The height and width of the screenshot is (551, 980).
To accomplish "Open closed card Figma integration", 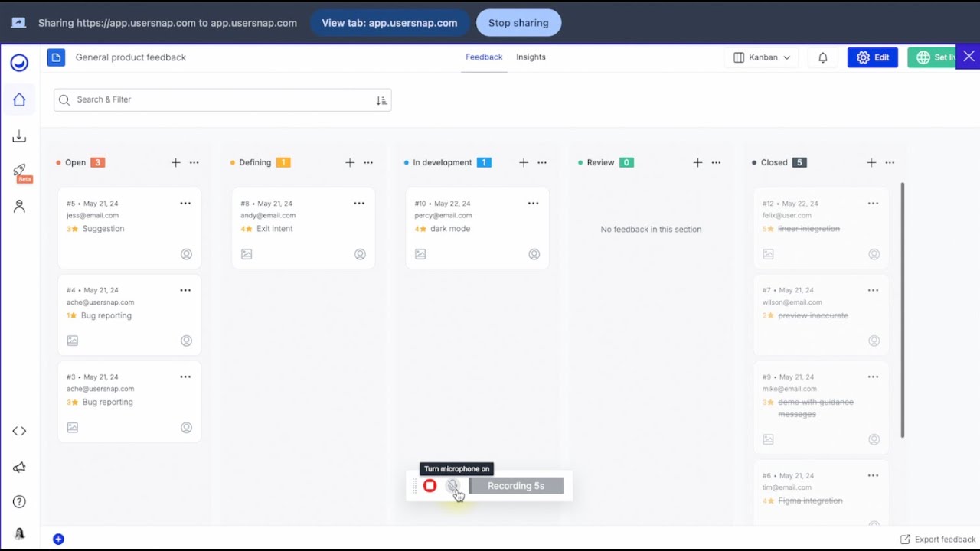I will click(810, 501).
